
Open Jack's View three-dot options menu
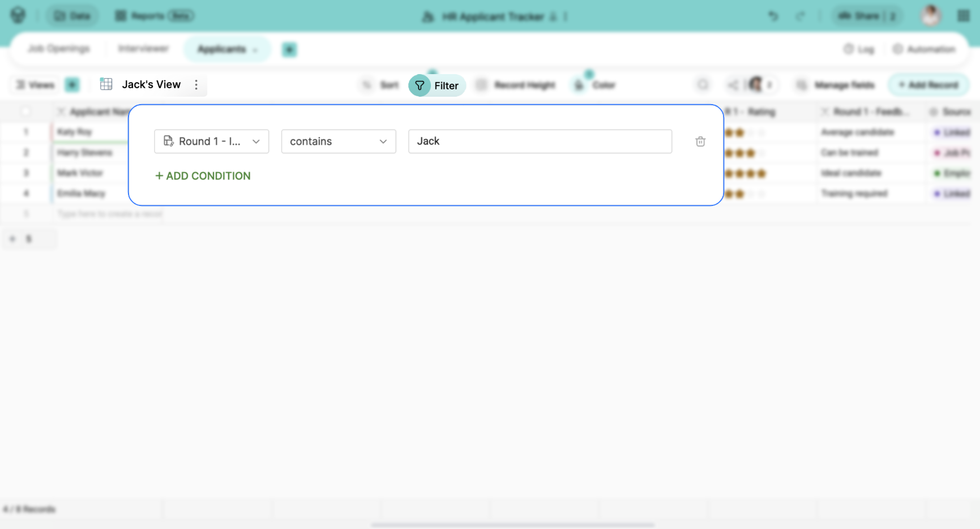(196, 85)
